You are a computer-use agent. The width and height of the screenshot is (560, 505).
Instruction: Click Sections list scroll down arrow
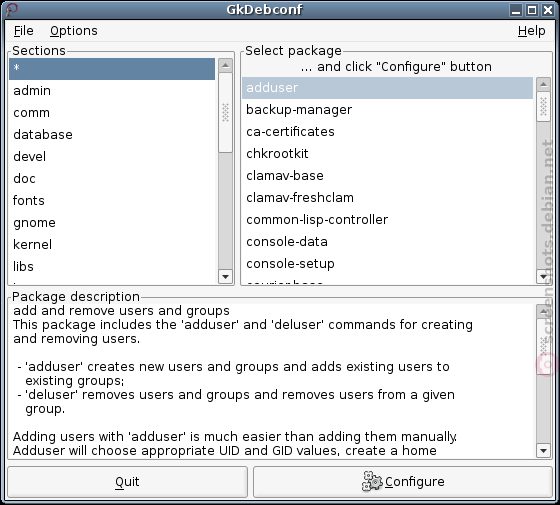225,276
